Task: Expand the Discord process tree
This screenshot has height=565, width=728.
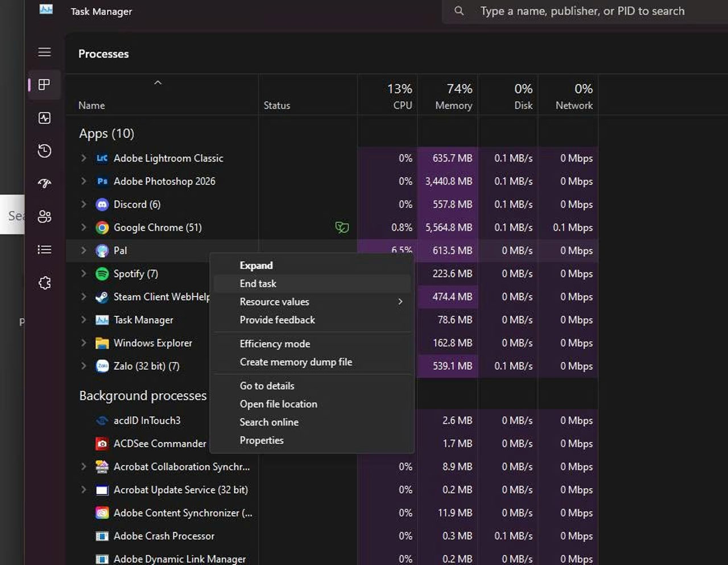Action: [x=83, y=204]
